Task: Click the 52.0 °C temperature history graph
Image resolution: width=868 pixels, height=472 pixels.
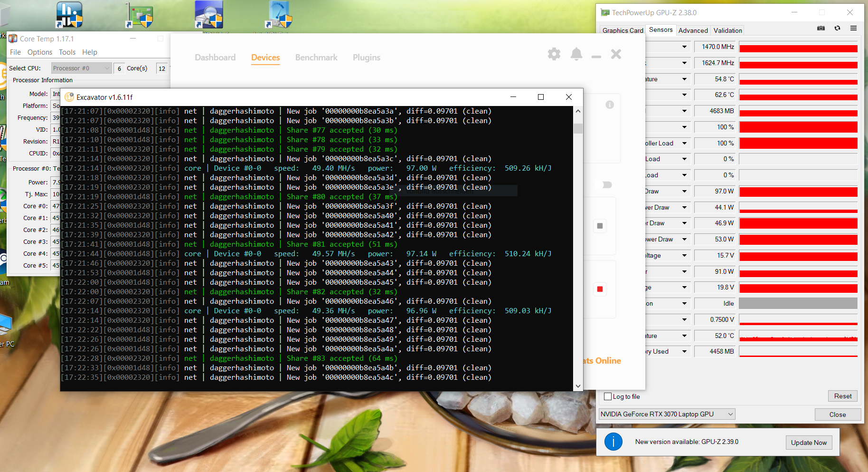Action: tap(798, 336)
